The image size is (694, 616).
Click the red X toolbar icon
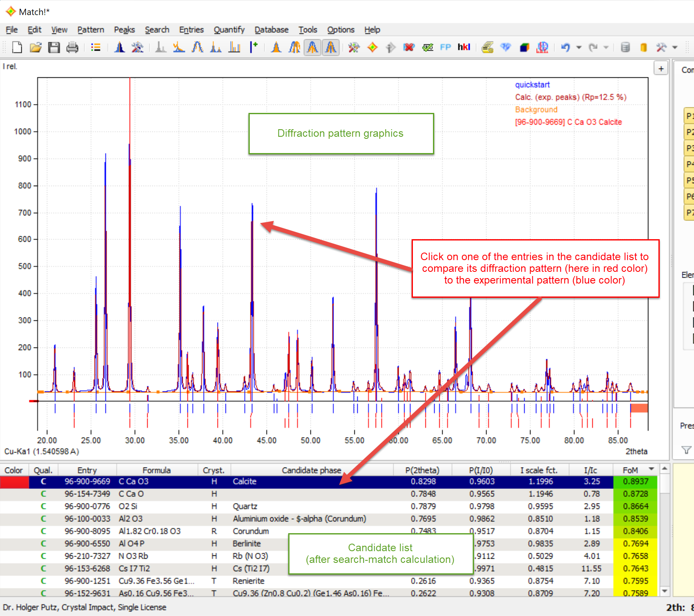409,47
